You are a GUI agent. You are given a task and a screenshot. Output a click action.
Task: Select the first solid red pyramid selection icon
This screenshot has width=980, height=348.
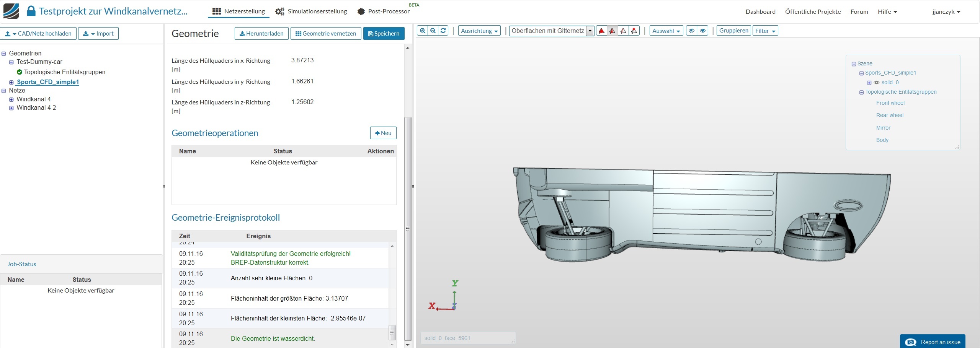[601, 31]
